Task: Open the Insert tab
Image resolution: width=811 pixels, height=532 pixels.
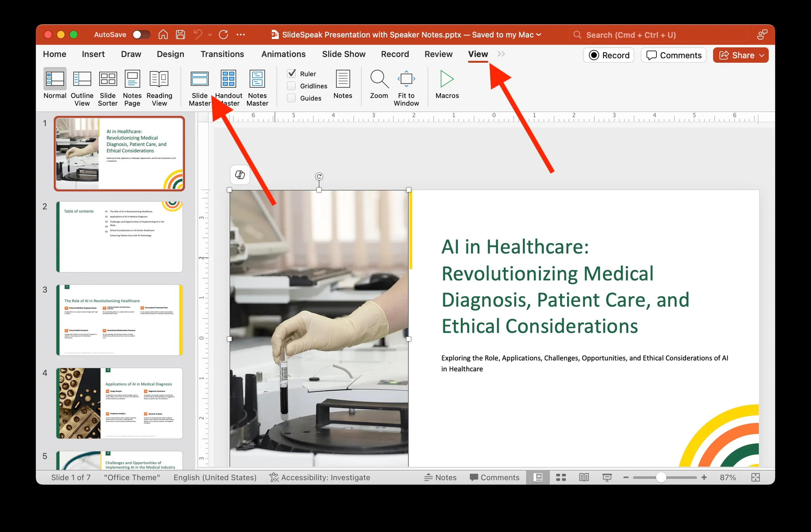Action: [x=93, y=54]
